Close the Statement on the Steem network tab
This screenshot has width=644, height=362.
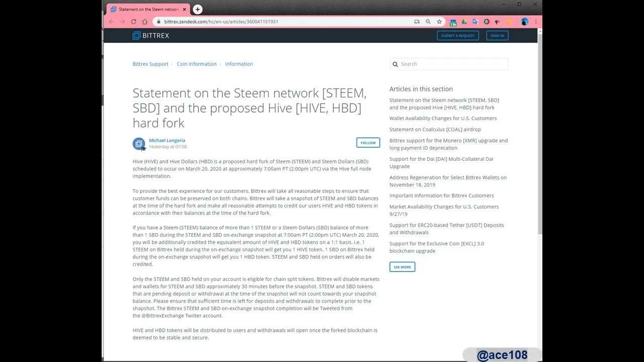185,9
